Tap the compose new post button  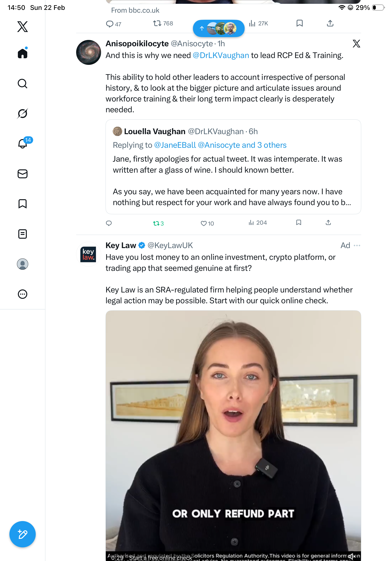[23, 534]
